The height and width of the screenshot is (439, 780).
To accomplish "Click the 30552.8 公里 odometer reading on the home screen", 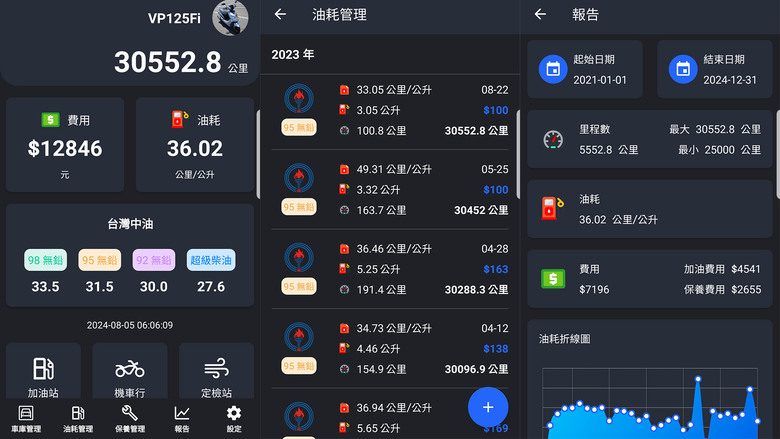I will point(181,62).
